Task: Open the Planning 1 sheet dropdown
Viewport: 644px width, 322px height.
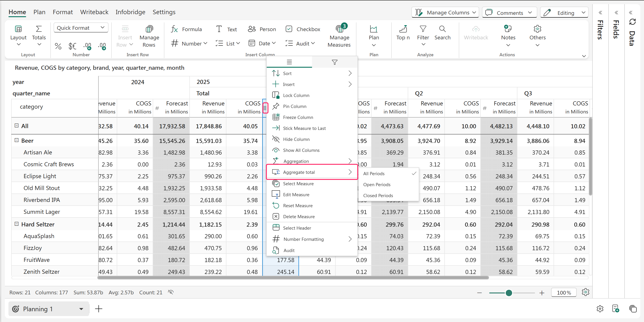Action: click(81, 309)
